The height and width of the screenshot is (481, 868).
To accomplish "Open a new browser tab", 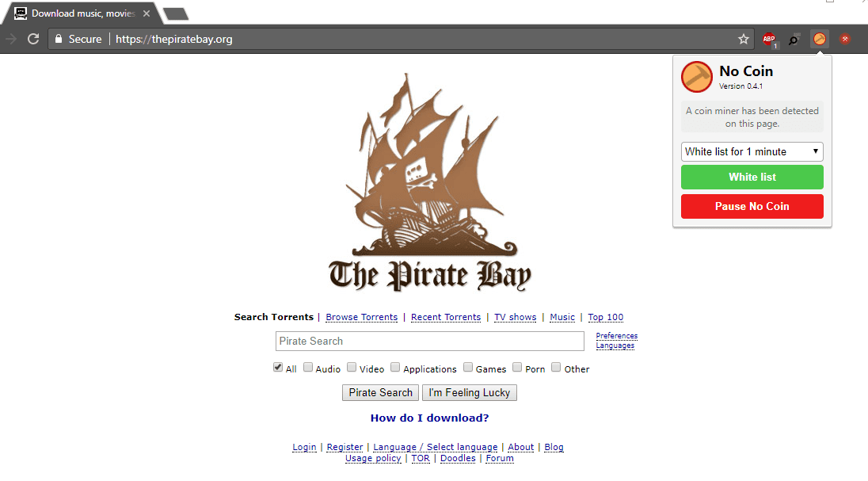I will point(176,13).
